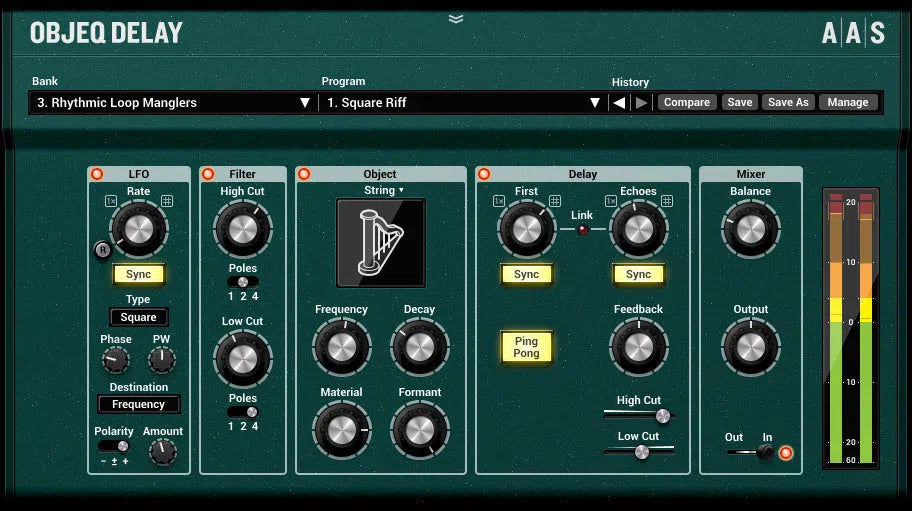Click the Save As button
This screenshot has width=912, height=511.
point(788,102)
